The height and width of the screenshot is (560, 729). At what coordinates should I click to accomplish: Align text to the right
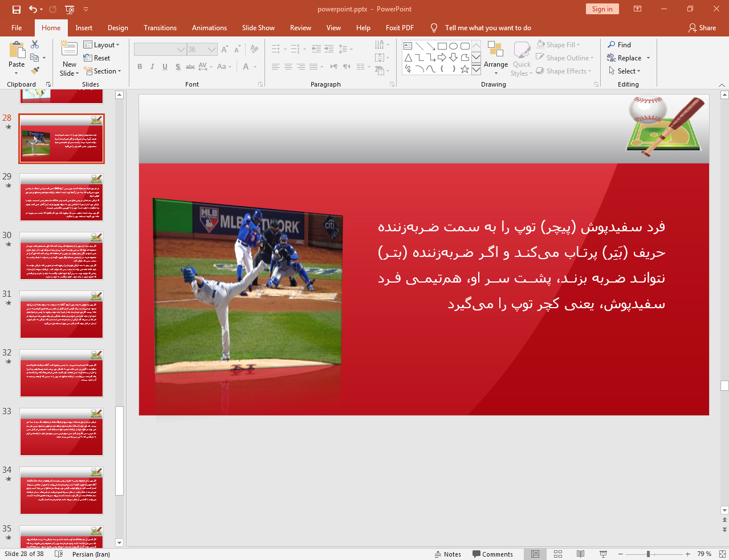click(x=301, y=67)
